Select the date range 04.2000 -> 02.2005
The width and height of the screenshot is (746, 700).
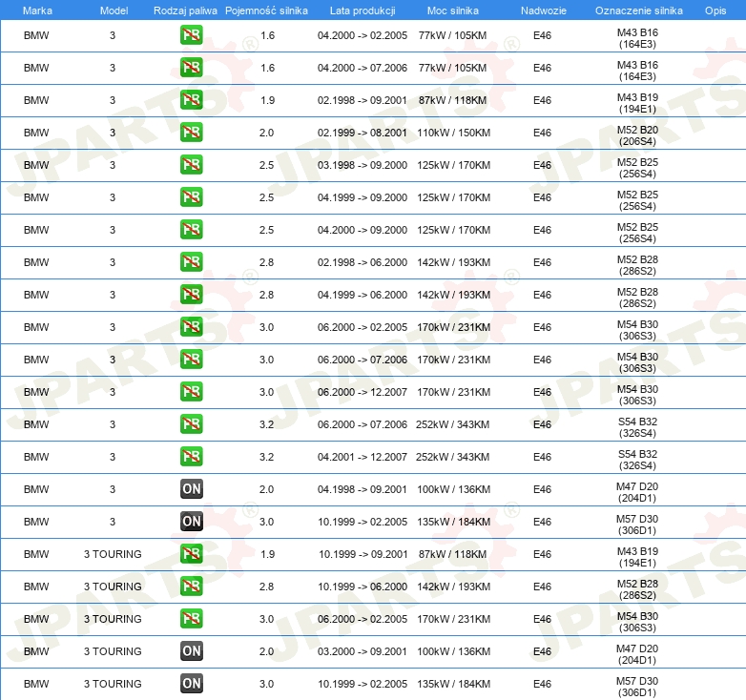363,35
